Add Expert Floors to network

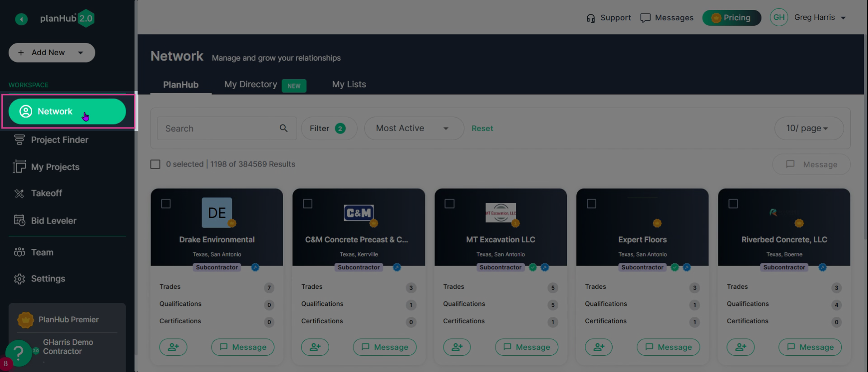tap(599, 347)
